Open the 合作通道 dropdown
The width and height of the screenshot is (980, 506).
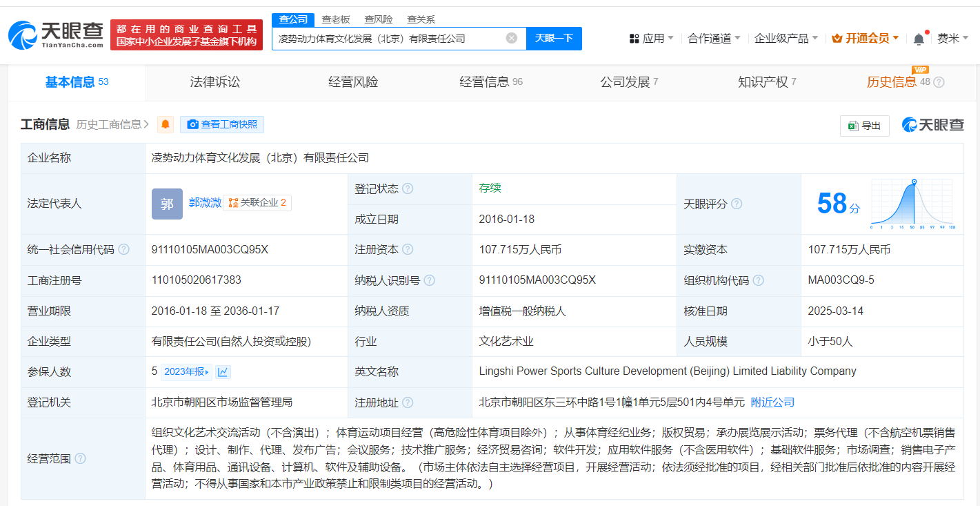point(714,39)
